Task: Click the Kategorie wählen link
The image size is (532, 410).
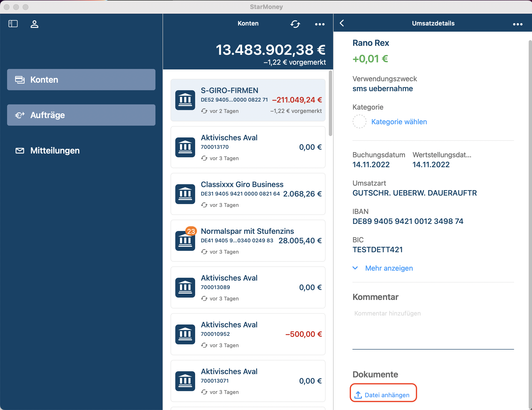Action: tap(399, 121)
